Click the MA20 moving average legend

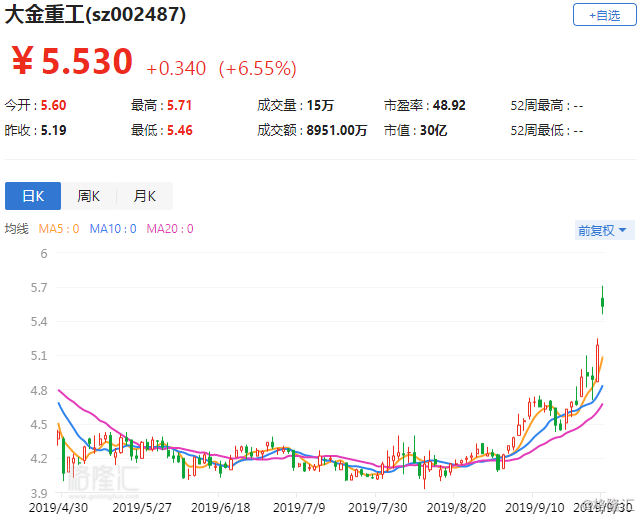pyautogui.click(x=170, y=228)
